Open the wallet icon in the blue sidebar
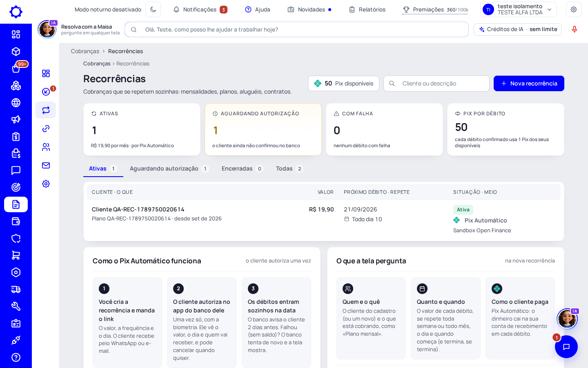 coord(16,221)
